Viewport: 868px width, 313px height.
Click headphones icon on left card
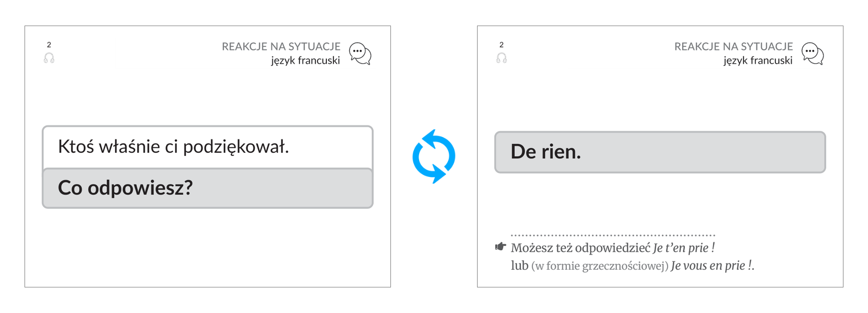pos(49,58)
